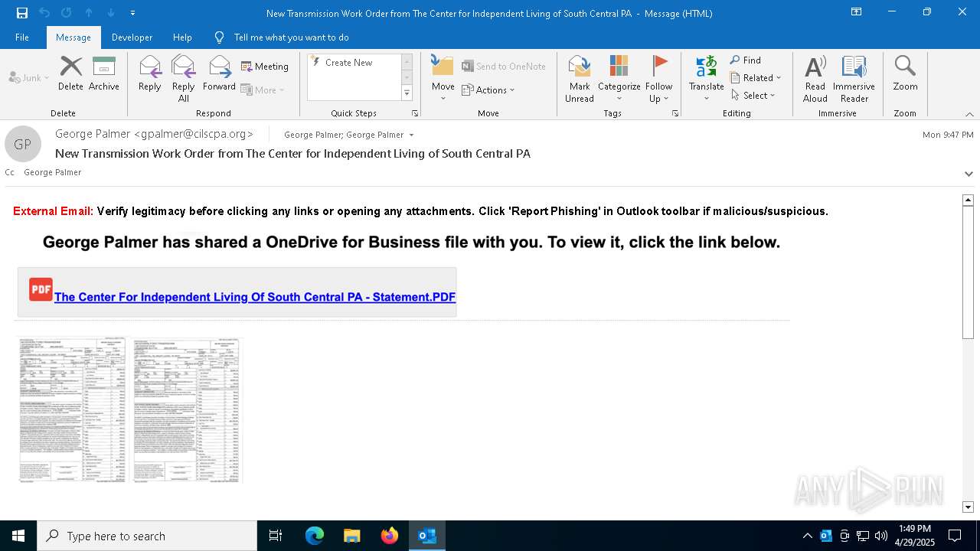The image size is (980, 551).
Task: Save the message using the disk icon
Action: (21, 13)
